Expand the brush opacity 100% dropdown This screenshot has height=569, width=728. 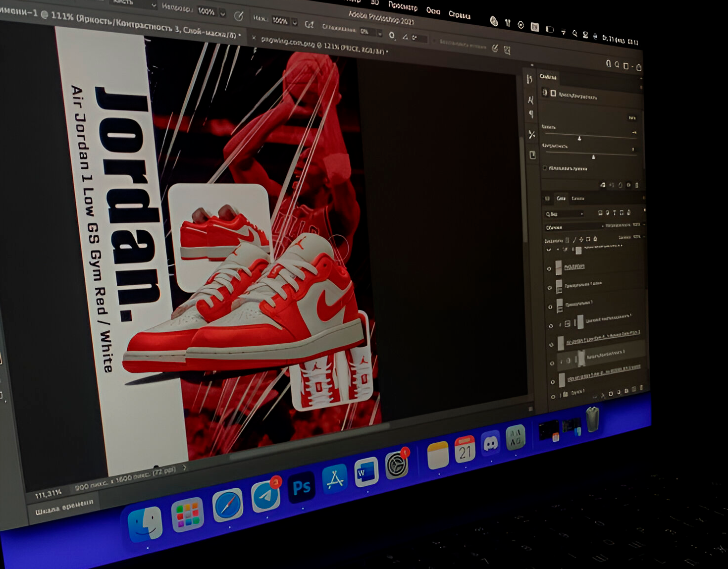pyautogui.click(x=222, y=13)
